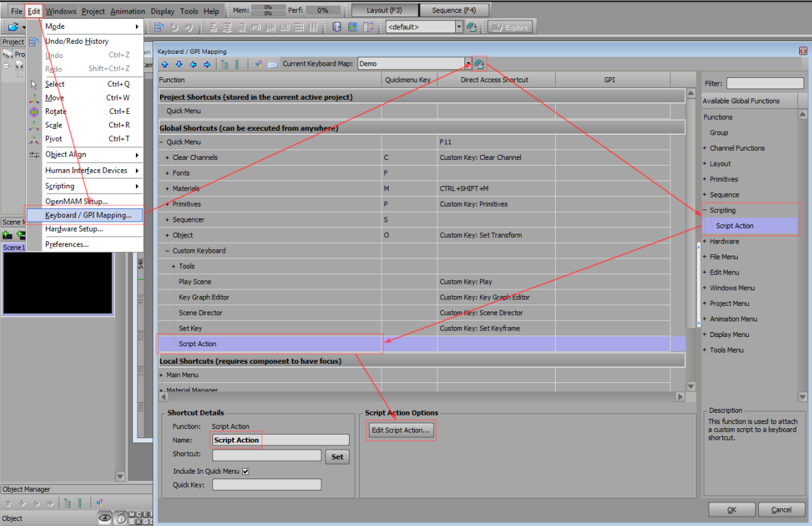This screenshot has width=812, height=526.
Task: Click second window layout icon in main toolbar
Action: [353, 27]
